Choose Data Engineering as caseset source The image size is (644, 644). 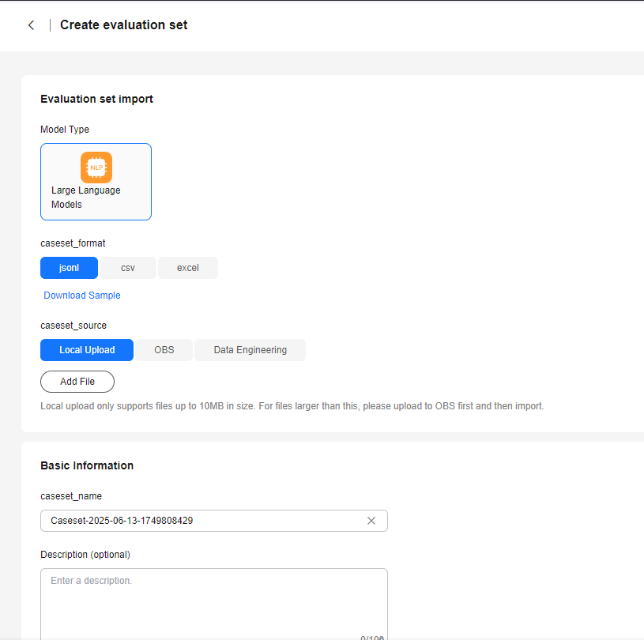click(x=250, y=350)
